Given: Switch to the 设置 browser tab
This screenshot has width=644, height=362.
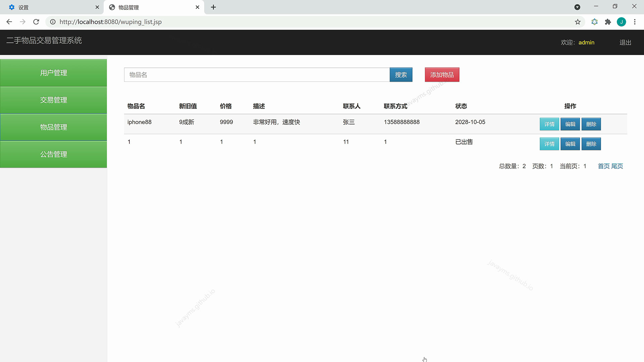Looking at the screenshot, I should click(50, 7).
